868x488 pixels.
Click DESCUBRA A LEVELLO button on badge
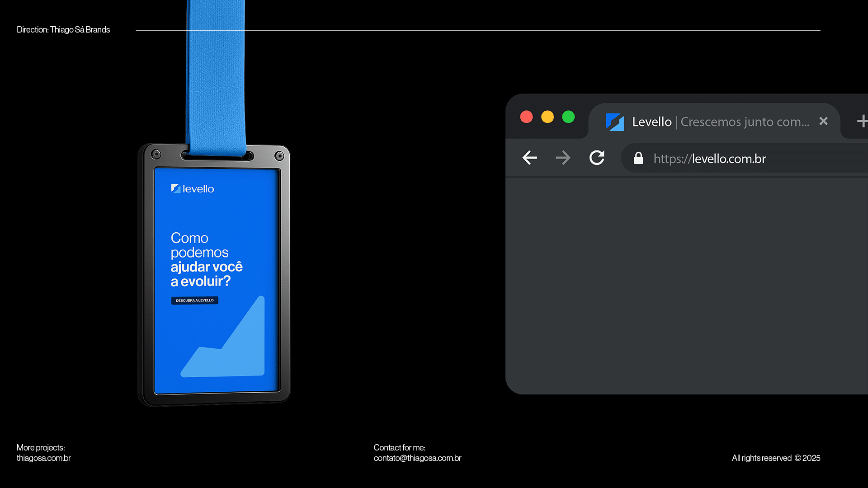(x=194, y=300)
